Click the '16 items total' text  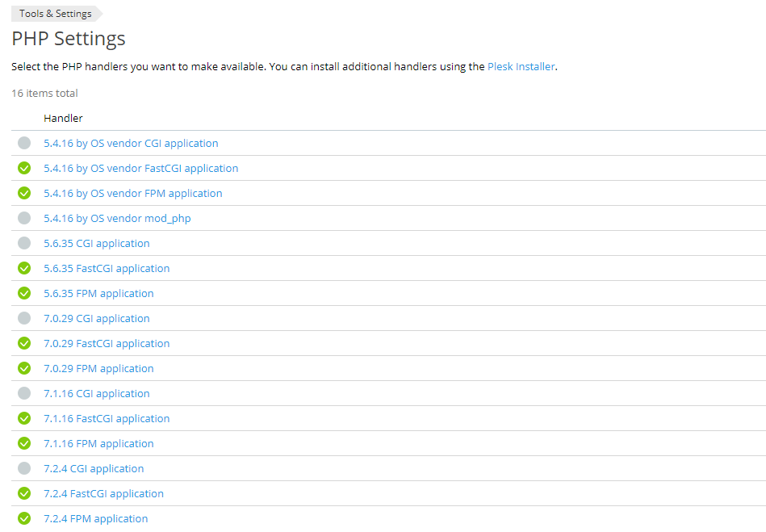pos(44,94)
